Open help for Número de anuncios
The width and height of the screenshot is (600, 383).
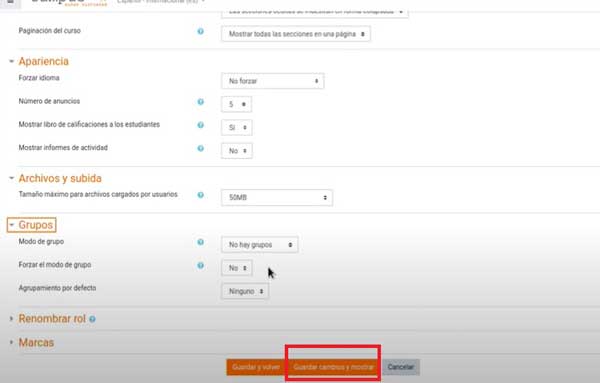[200, 102]
